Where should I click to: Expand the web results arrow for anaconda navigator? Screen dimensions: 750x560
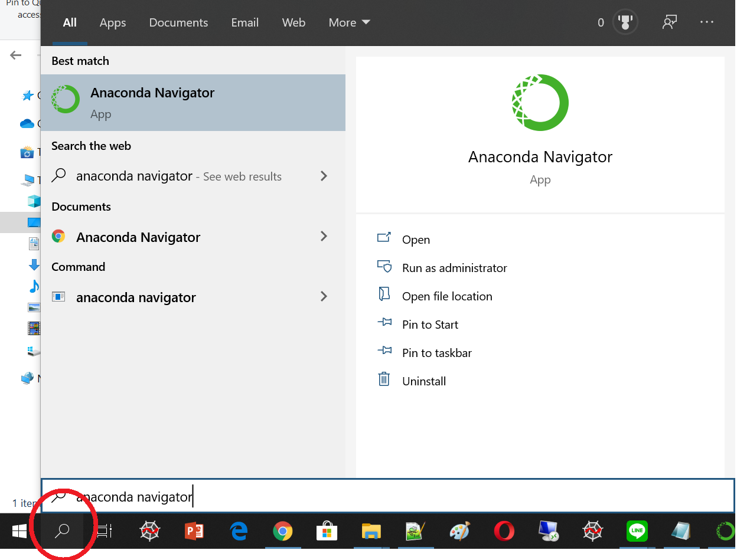(324, 176)
